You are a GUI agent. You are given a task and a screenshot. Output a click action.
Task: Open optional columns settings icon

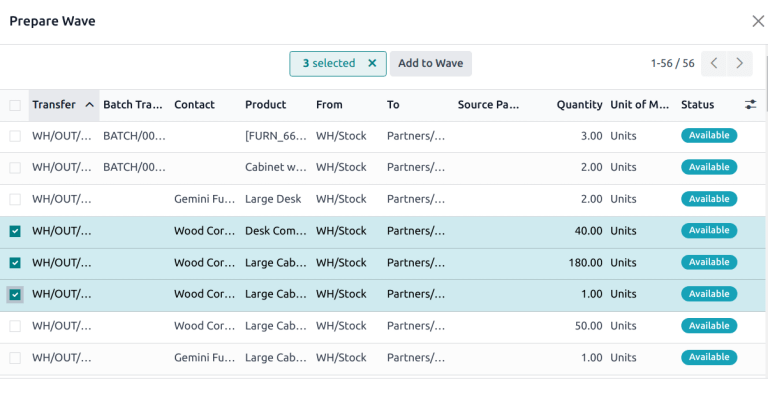750,104
